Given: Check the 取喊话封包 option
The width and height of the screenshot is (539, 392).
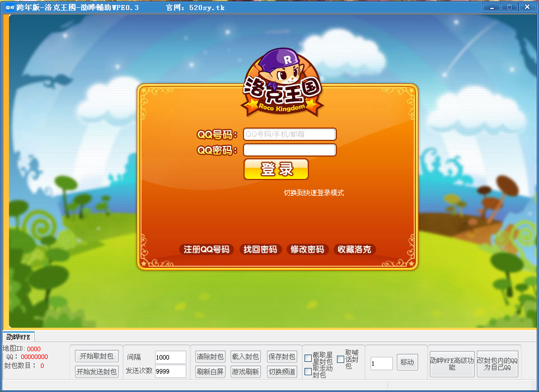Looking at the screenshot, I should [340, 359].
